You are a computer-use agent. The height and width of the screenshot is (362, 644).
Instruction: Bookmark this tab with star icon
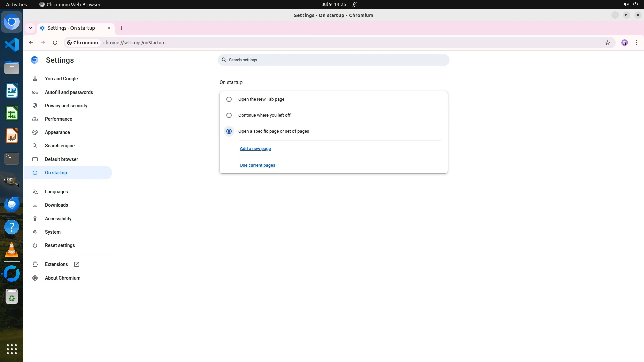pos(607,43)
